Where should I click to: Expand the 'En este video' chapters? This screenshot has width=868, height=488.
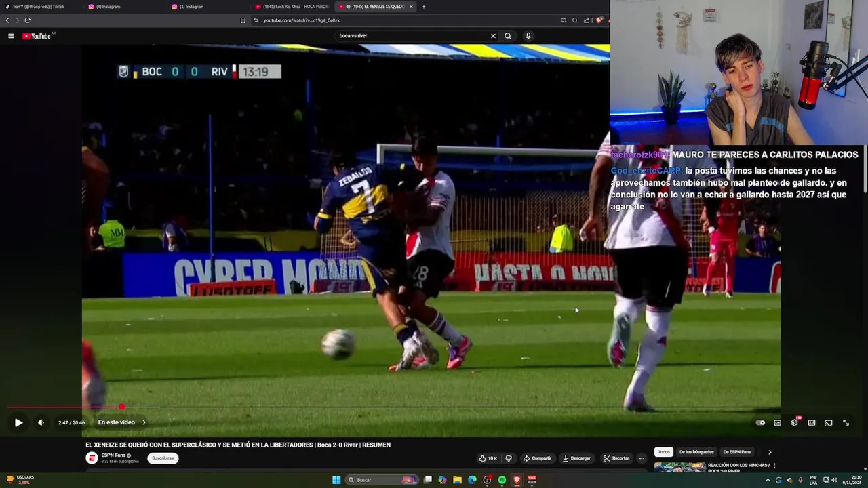click(122, 422)
